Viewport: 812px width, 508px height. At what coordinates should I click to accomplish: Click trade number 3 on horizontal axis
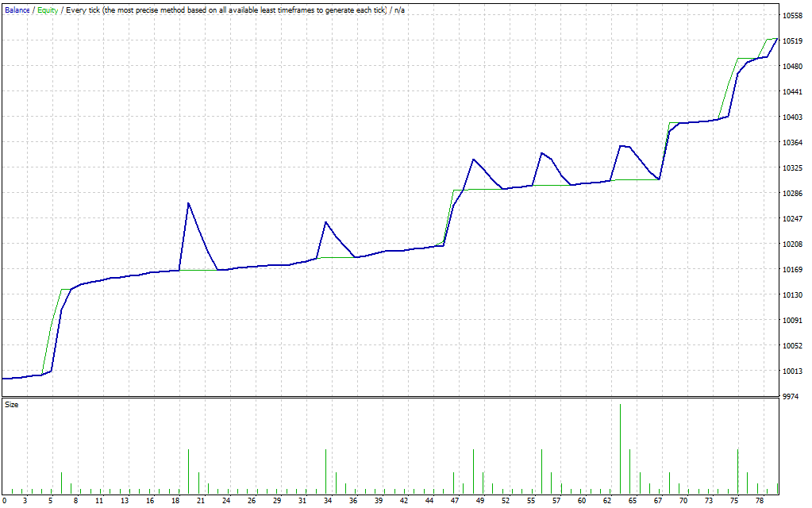pyautogui.click(x=25, y=501)
